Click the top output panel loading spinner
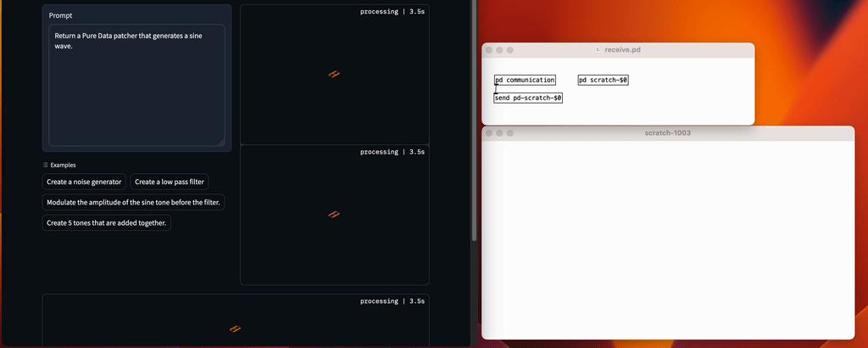 click(x=334, y=74)
